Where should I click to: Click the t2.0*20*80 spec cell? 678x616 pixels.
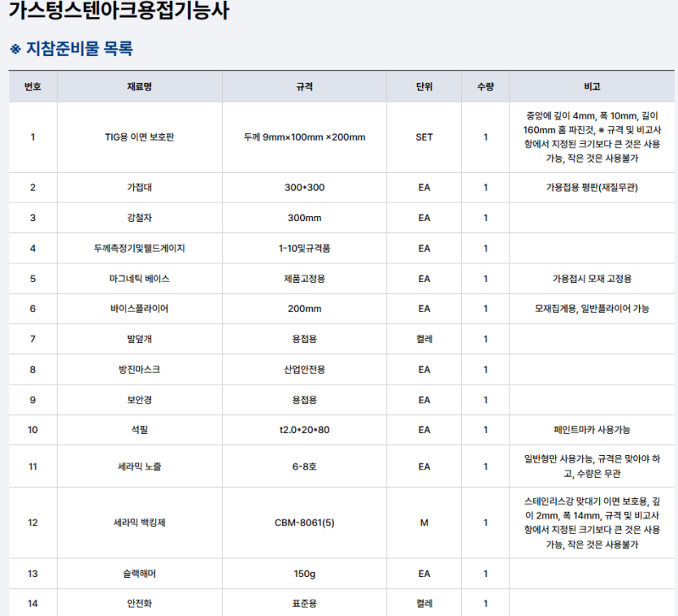(304, 430)
